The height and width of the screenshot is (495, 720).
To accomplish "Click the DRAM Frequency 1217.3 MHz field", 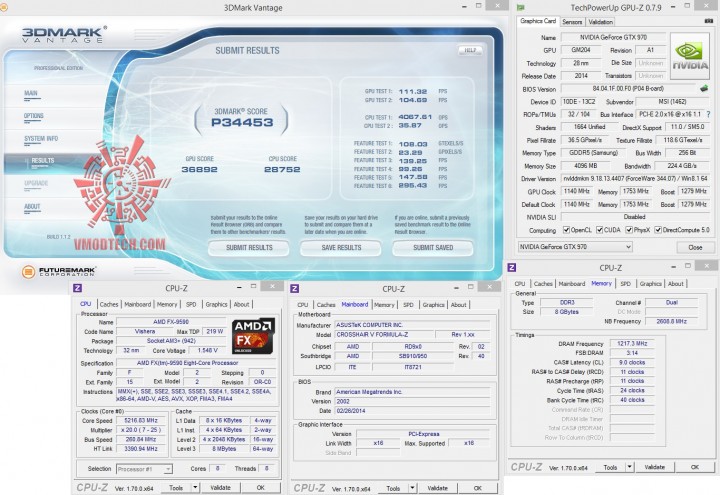I will tap(632, 343).
